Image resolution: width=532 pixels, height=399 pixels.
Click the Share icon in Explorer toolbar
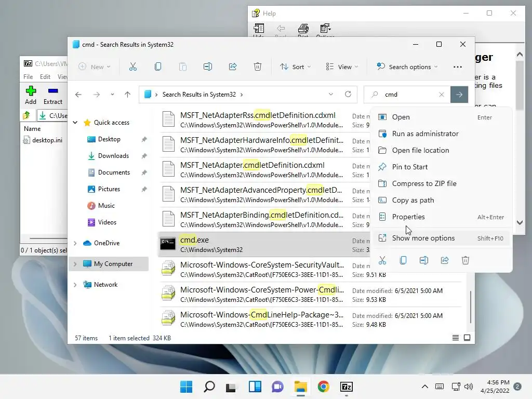coord(233,67)
